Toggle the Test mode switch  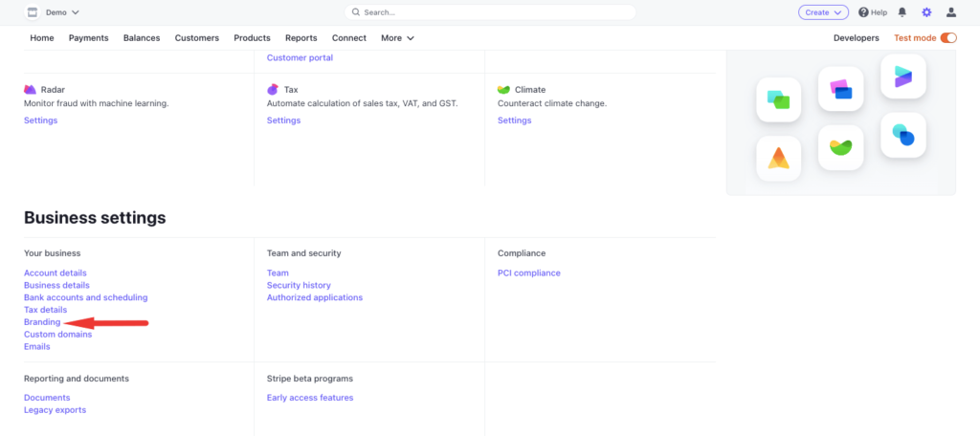tap(948, 38)
